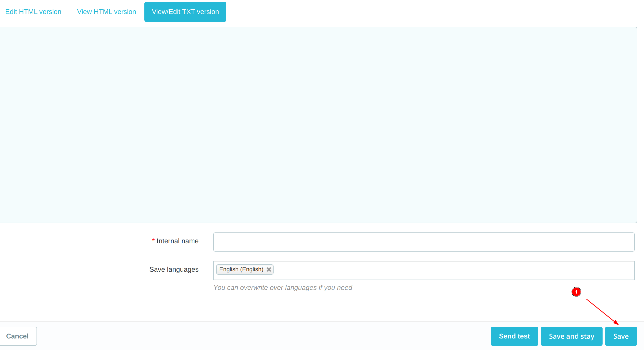Click the red numbered marker 1

coord(576,292)
